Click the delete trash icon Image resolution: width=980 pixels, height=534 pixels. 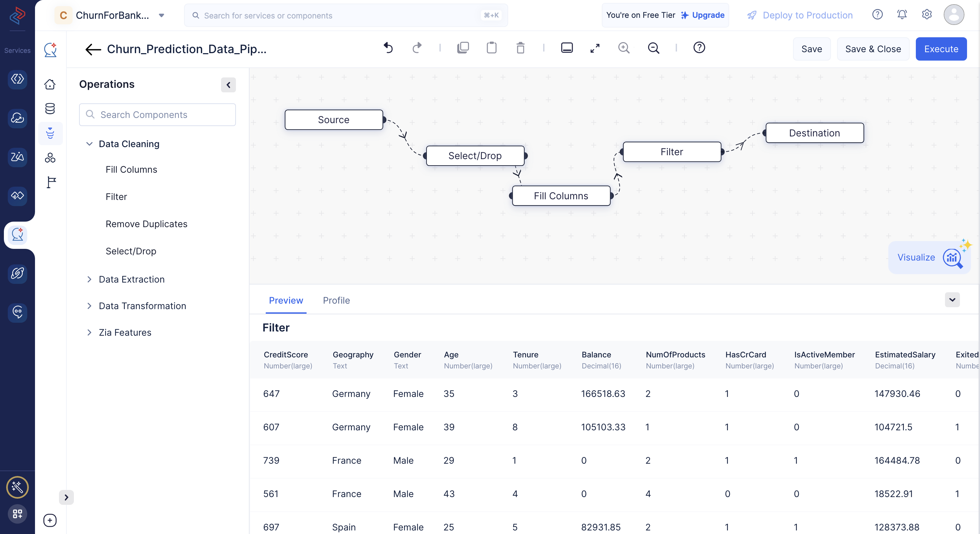[x=520, y=48]
